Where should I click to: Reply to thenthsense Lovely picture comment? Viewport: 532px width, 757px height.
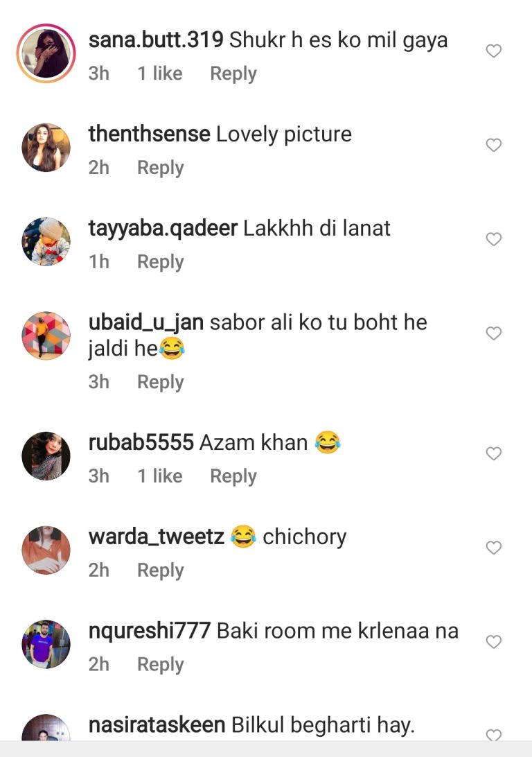point(161,168)
